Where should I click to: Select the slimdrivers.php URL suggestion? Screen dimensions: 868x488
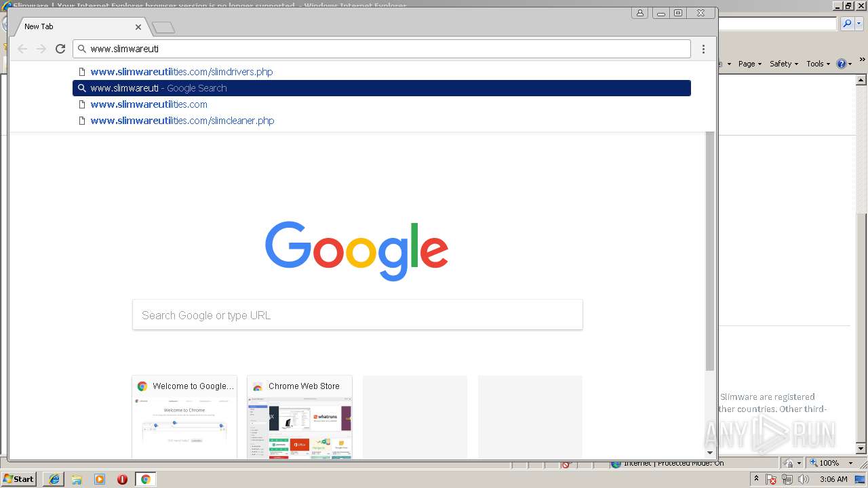382,72
